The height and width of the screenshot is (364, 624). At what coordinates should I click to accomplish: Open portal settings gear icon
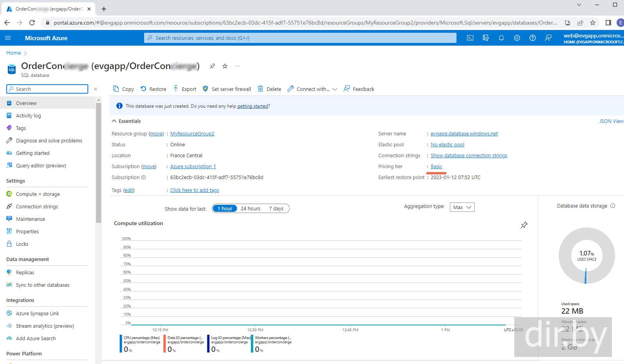click(517, 38)
